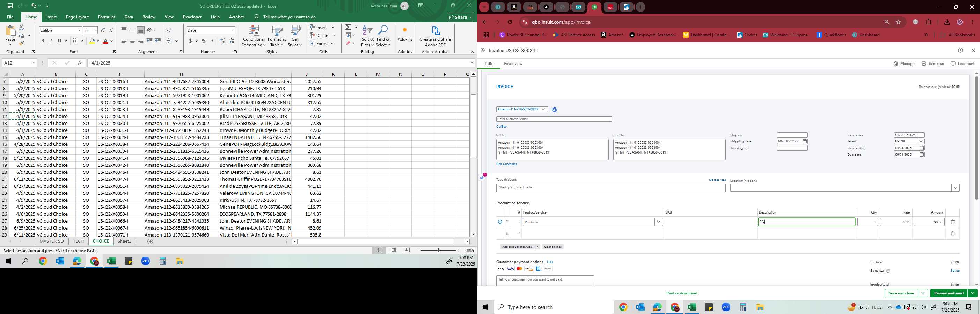980x314 pixels.
Task: Open the Save and close dropdown arrow
Action: click(x=923, y=293)
